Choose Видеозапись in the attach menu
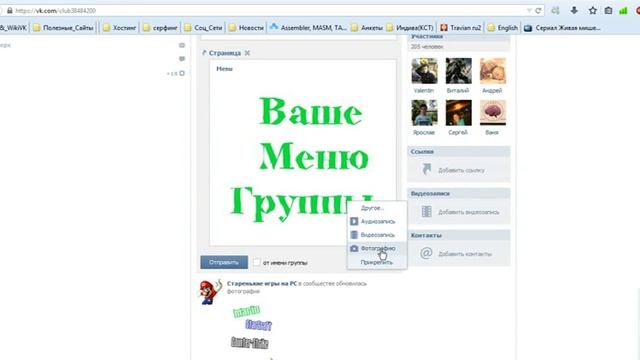This screenshot has height=360, width=640. [377, 235]
